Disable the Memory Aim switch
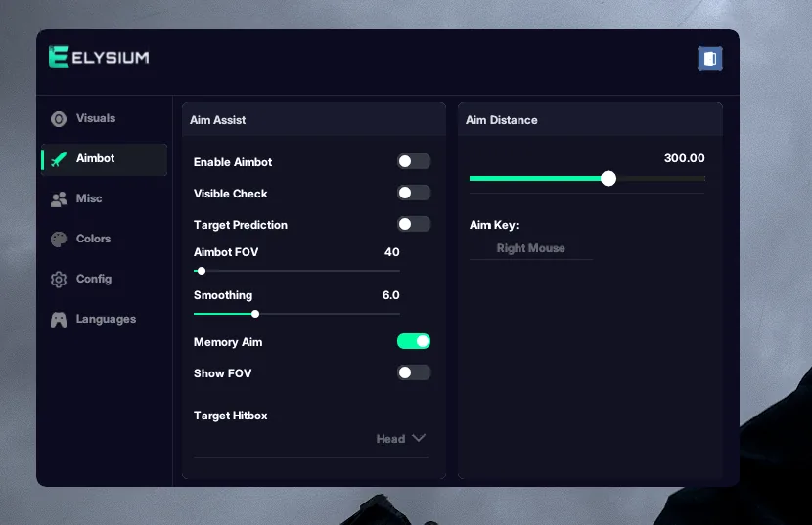The height and width of the screenshot is (525, 812). click(x=413, y=341)
